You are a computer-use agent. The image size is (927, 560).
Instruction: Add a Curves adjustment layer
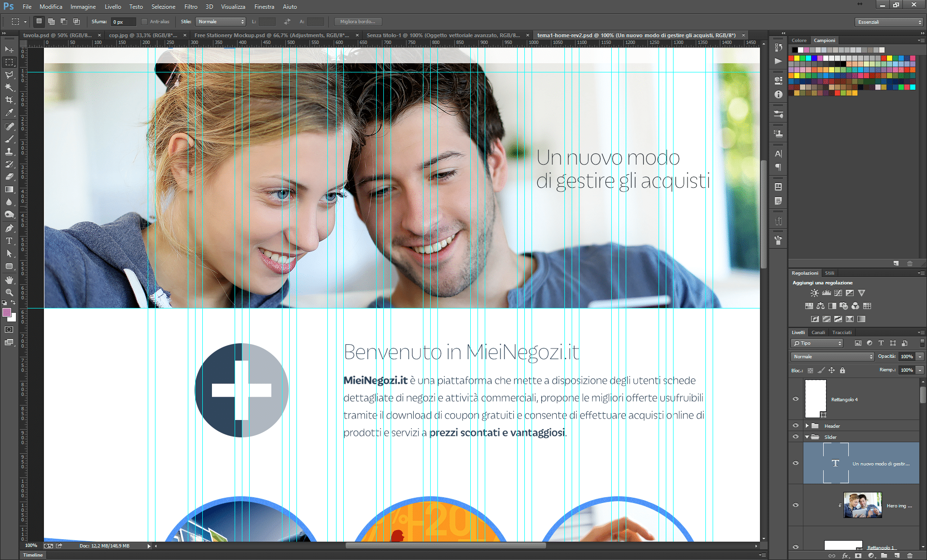pos(838,293)
